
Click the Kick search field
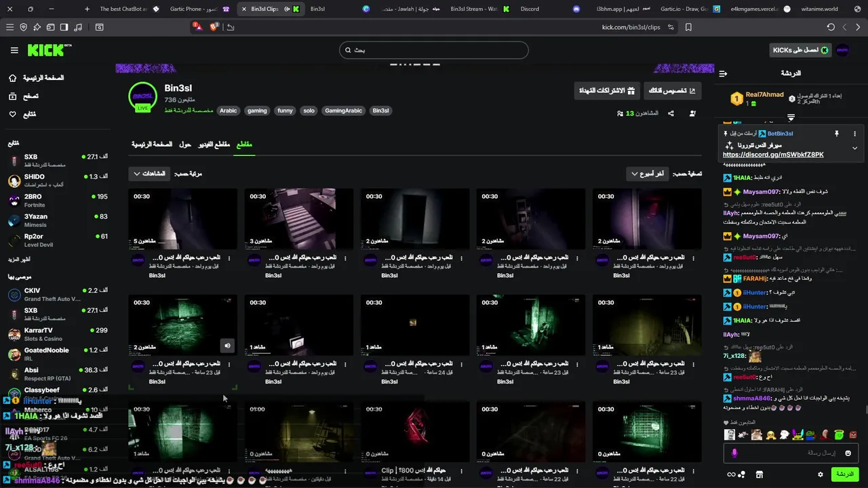click(434, 50)
